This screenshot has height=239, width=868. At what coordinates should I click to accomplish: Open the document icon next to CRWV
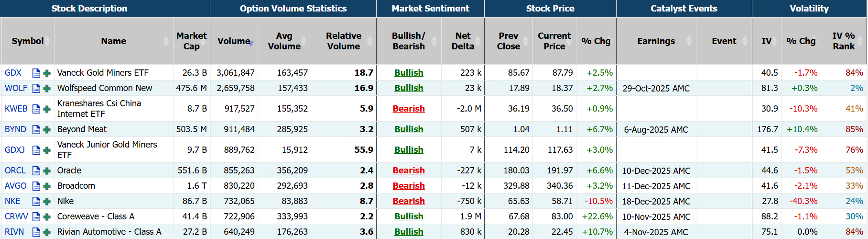[36, 217]
